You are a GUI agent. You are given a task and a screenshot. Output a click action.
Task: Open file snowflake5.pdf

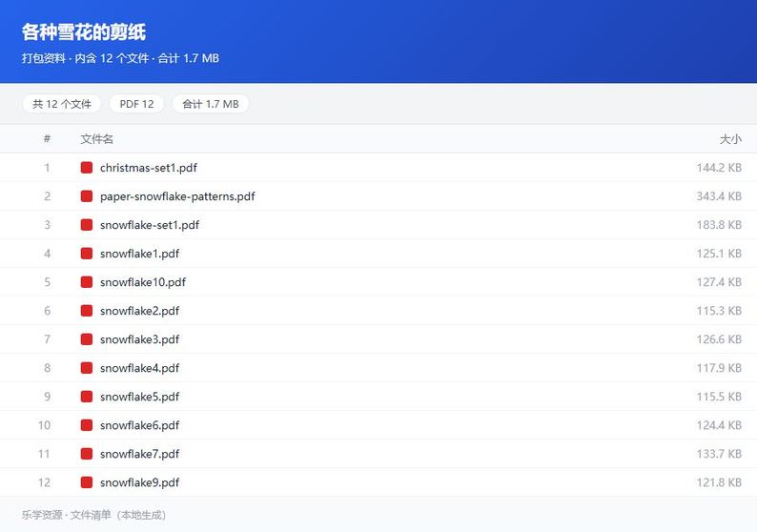[x=139, y=397]
